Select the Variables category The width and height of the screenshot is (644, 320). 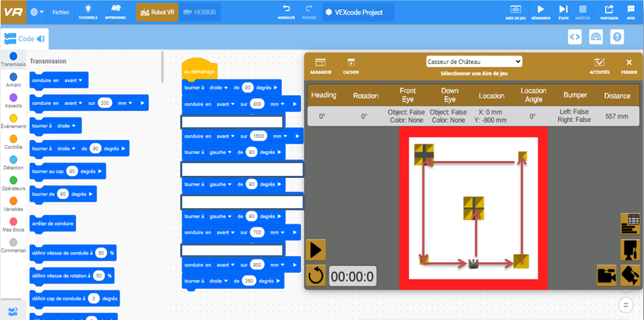[x=13, y=204]
